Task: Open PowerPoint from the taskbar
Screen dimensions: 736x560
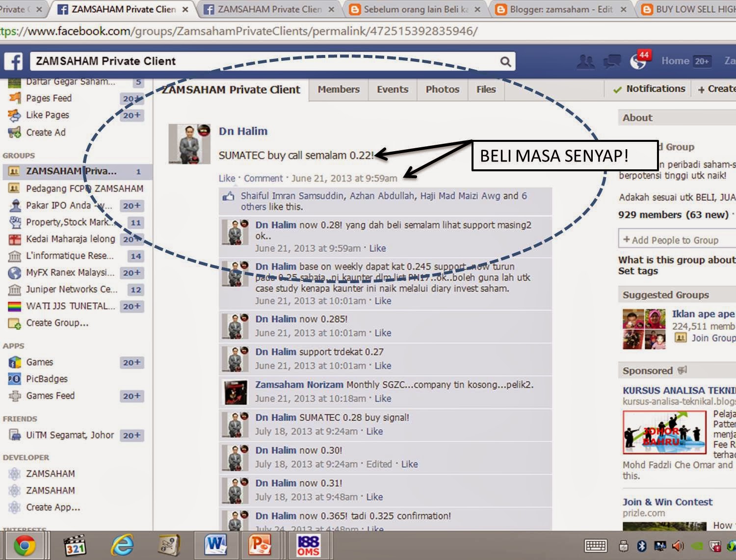Action: coord(261,545)
